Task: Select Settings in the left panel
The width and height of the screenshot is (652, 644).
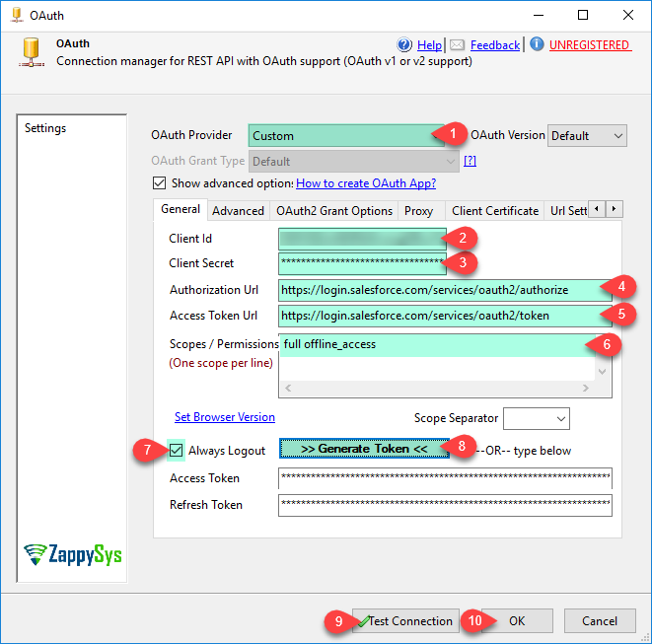Action: tap(45, 128)
